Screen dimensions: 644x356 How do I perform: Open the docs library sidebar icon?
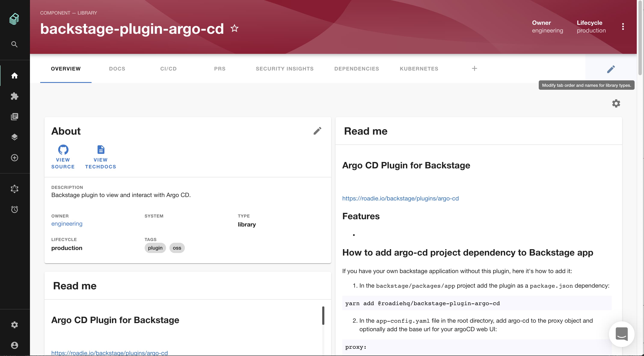click(x=15, y=117)
